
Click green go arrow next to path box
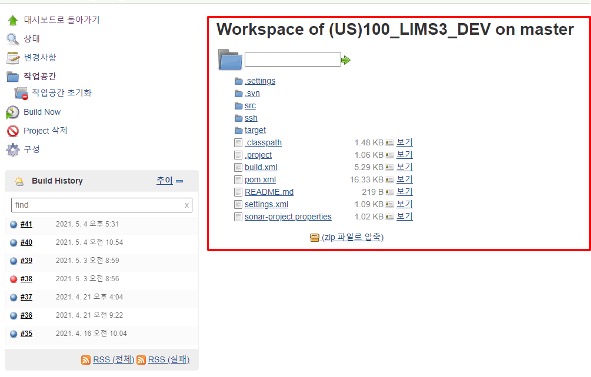tap(346, 60)
